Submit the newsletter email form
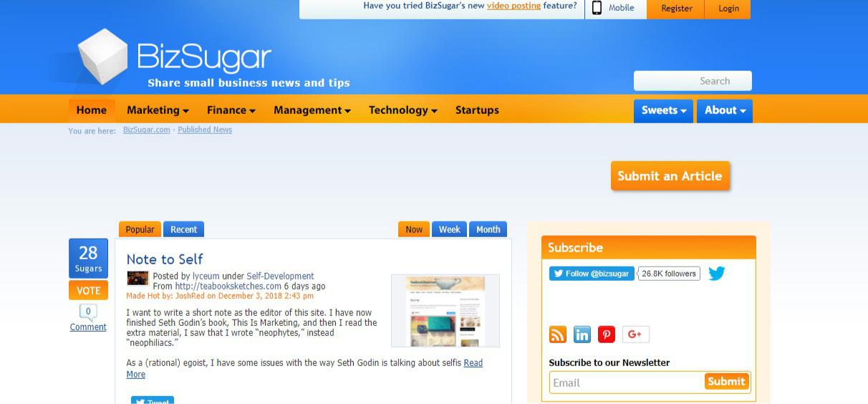868x404 pixels. (x=726, y=381)
